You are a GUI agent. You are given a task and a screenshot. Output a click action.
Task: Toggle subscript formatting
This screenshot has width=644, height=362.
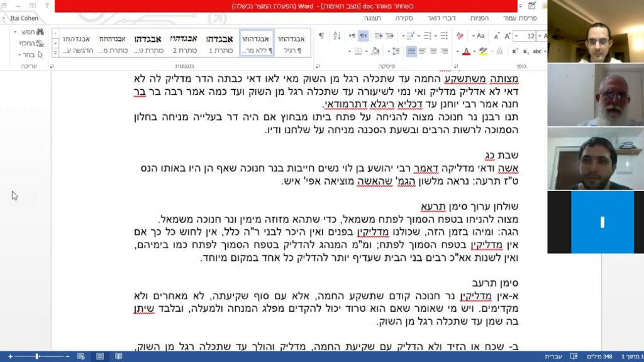(526, 52)
